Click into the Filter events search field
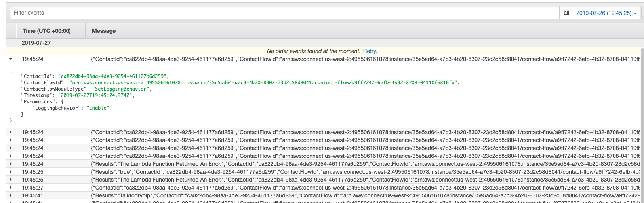 (x=284, y=13)
